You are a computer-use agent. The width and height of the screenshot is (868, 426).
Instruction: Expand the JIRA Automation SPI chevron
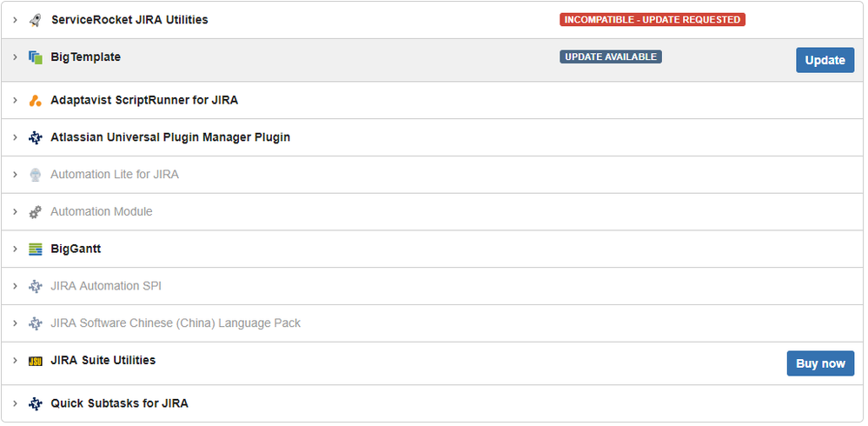click(x=16, y=286)
